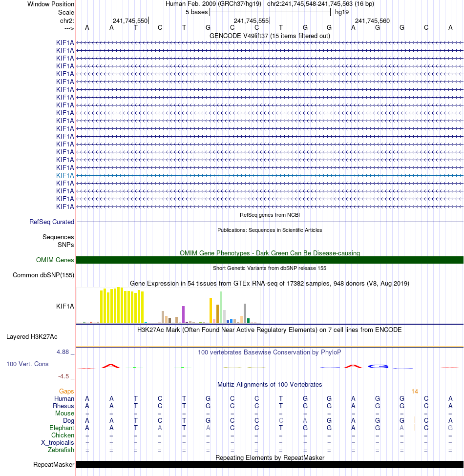464x476 pixels.
Task: Click the dark green OMIM gene bar
Action: coord(270,260)
